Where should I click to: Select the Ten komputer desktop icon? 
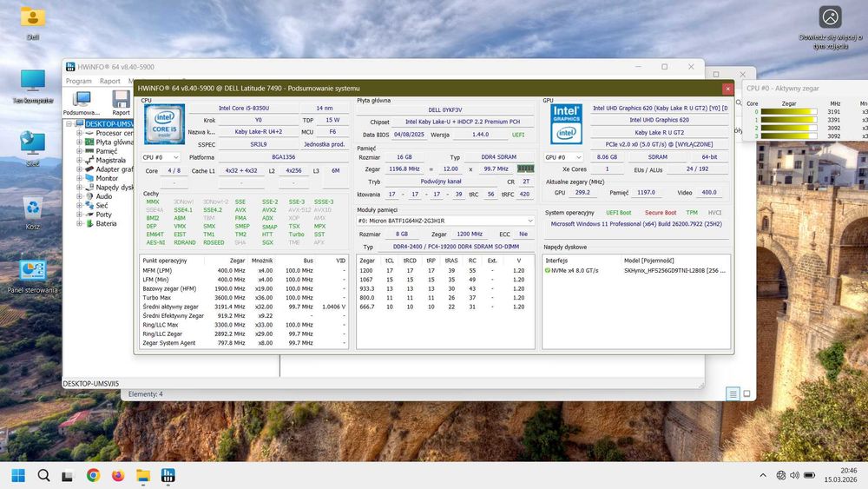click(33, 87)
